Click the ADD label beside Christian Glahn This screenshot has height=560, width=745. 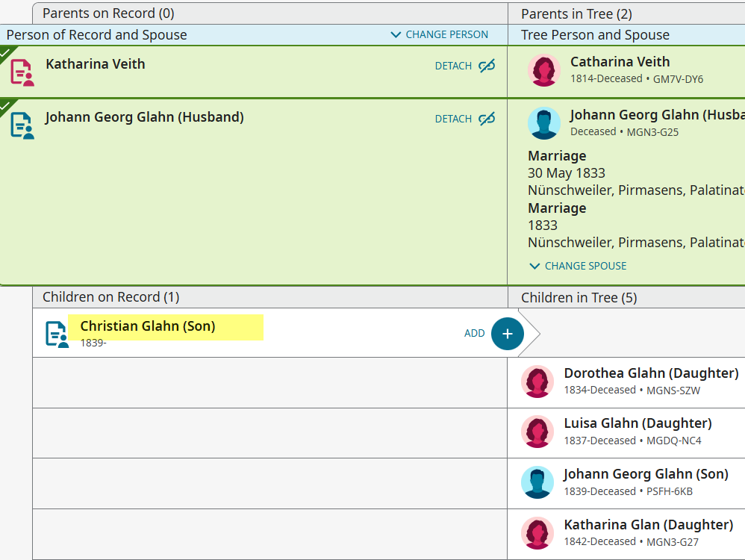coord(474,333)
